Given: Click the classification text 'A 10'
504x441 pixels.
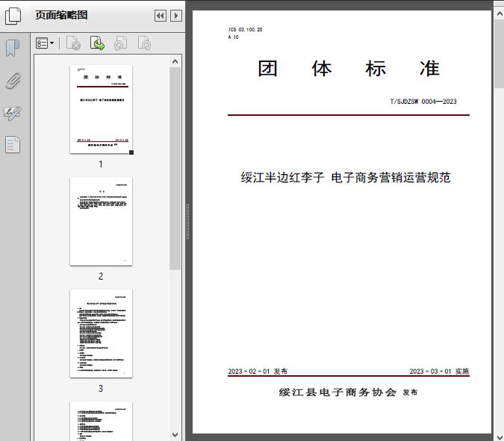Looking at the screenshot, I should 234,37.
